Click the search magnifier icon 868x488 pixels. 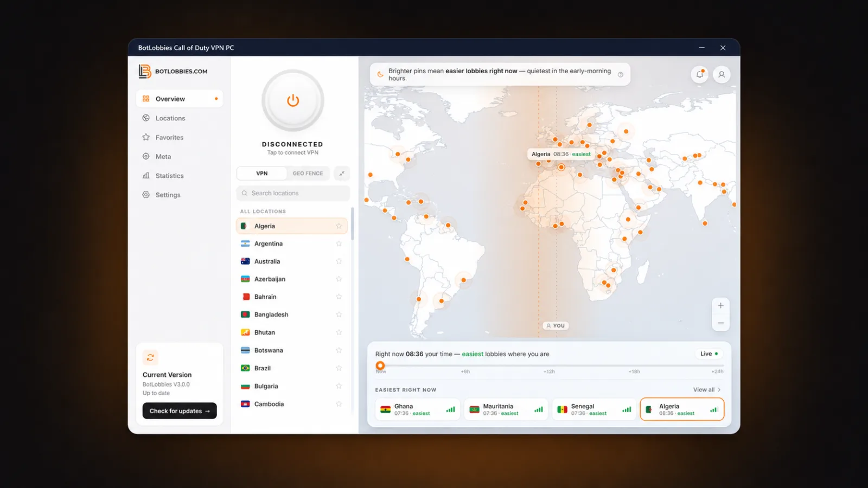click(245, 193)
